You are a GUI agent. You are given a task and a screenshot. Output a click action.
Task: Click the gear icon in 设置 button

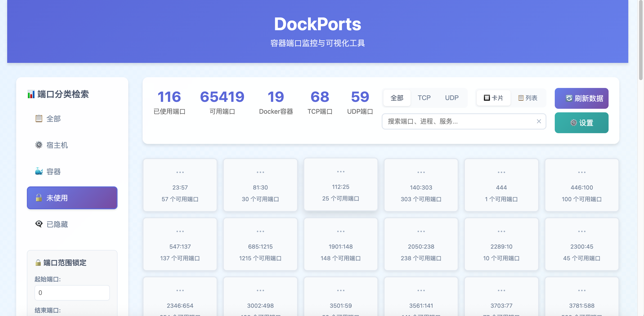pos(574,123)
